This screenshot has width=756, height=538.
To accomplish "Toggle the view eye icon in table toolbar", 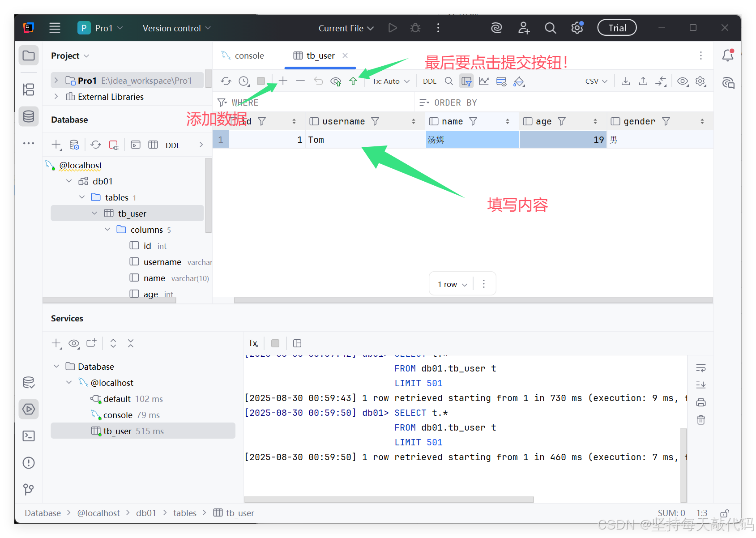I will (x=683, y=81).
